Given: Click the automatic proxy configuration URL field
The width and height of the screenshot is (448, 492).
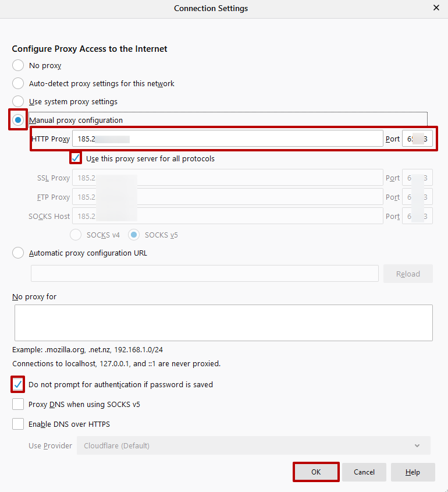Looking at the screenshot, I should point(205,274).
